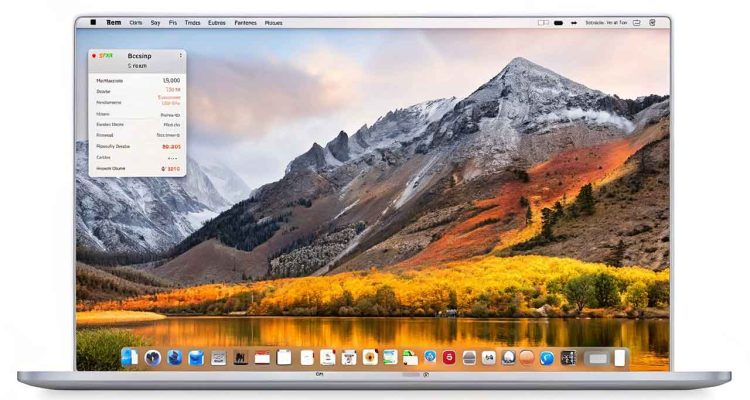The image size is (750, 400).
Task: Click the red close dot on the widget
Action: [x=93, y=56]
